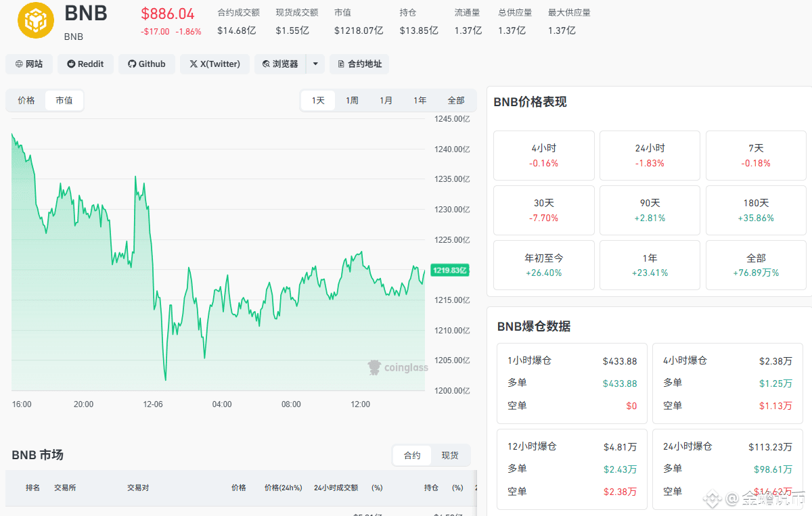This screenshot has height=516, width=812.
Task: Click the 90天 performance card
Action: (x=650, y=210)
